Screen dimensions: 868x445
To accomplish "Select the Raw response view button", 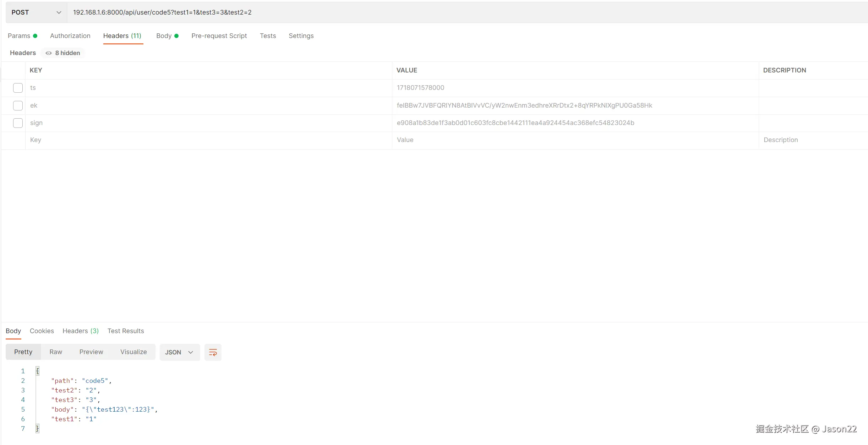I will pyautogui.click(x=56, y=352).
